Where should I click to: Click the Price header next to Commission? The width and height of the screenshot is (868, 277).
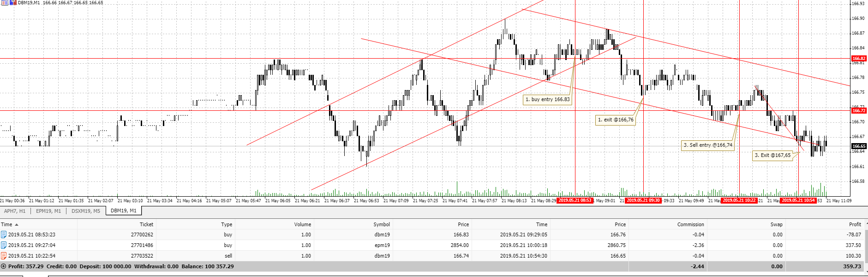tap(620, 224)
